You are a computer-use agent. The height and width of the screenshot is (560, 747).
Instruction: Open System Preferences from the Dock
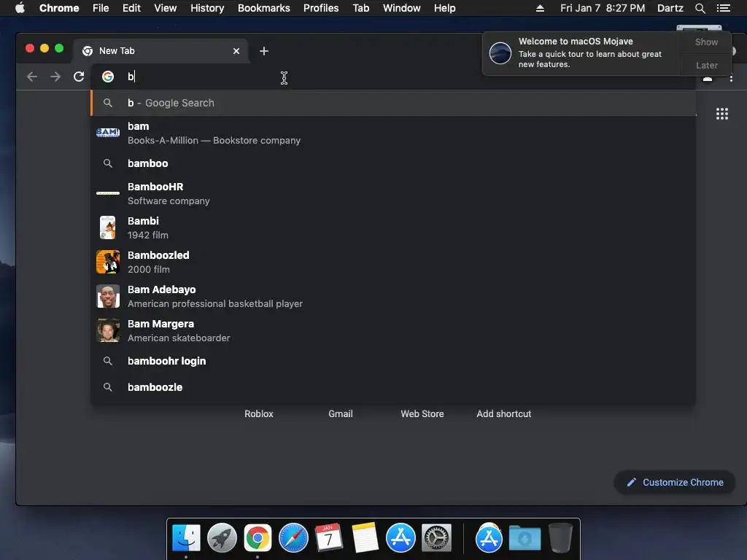[x=436, y=538]
